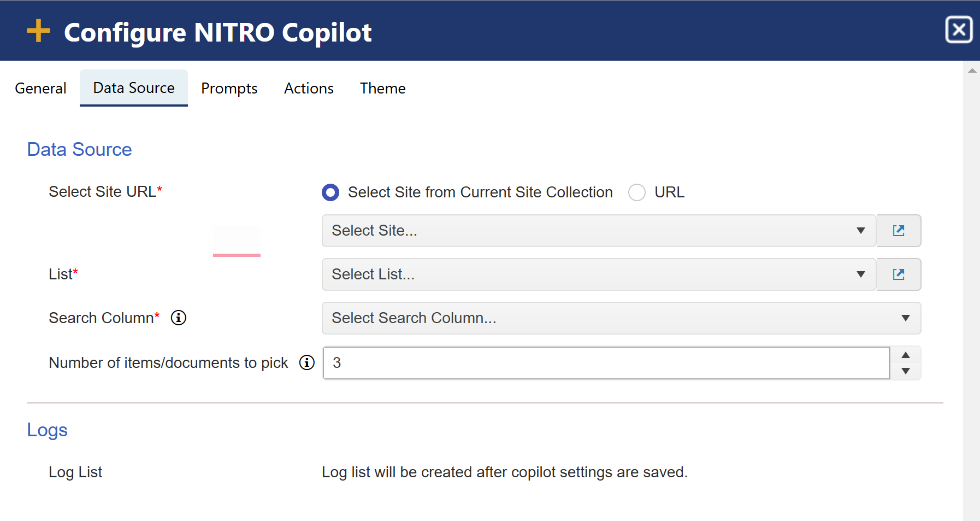
Task: Select Site from Current Site Collection radio
Action: (330, 192)
